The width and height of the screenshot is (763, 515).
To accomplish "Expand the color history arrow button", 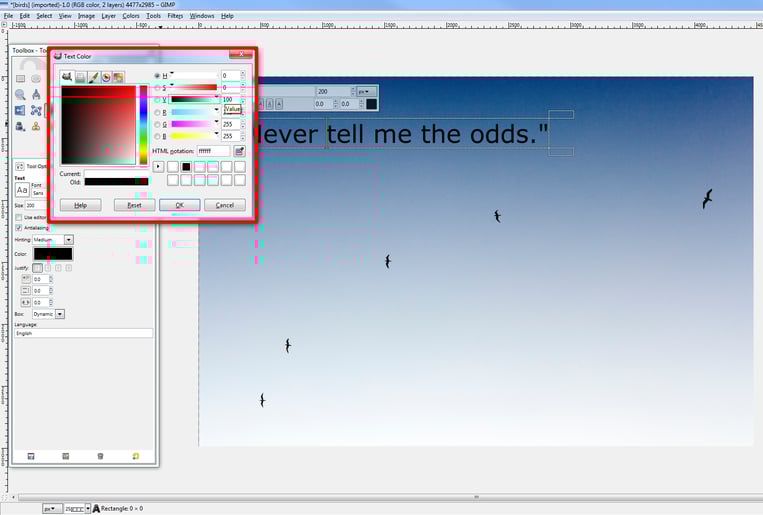I will pos(158,166).
